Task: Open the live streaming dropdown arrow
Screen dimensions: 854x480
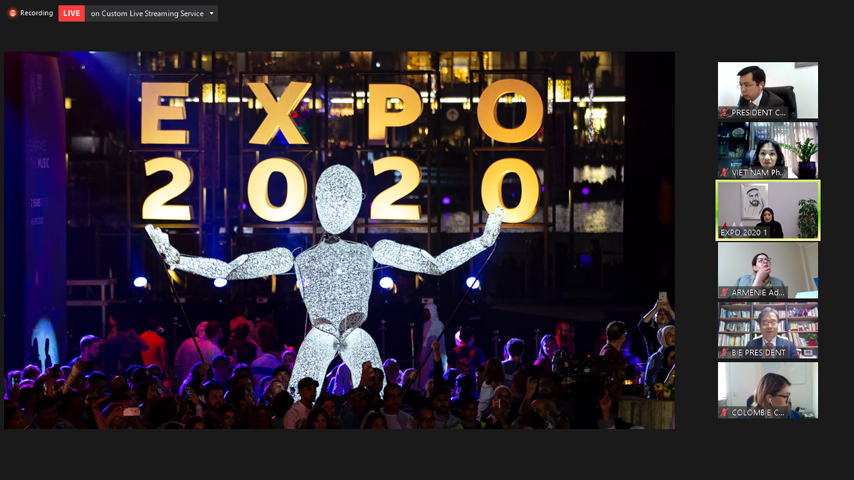Action: point(211,14)
